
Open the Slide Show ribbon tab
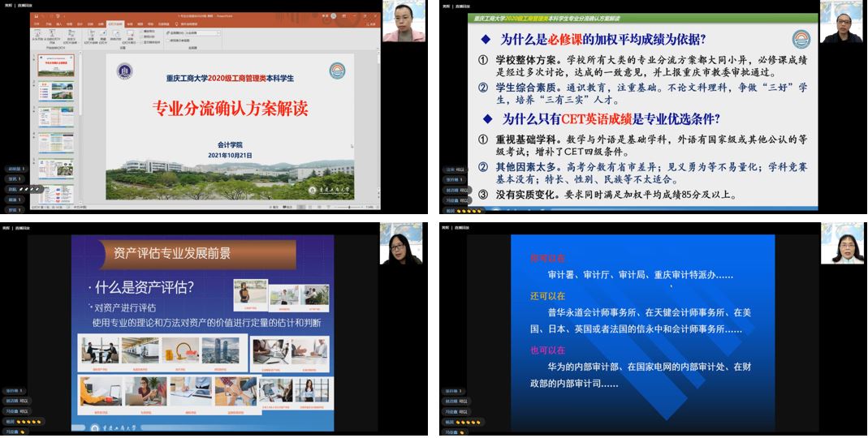pos(114,24)
